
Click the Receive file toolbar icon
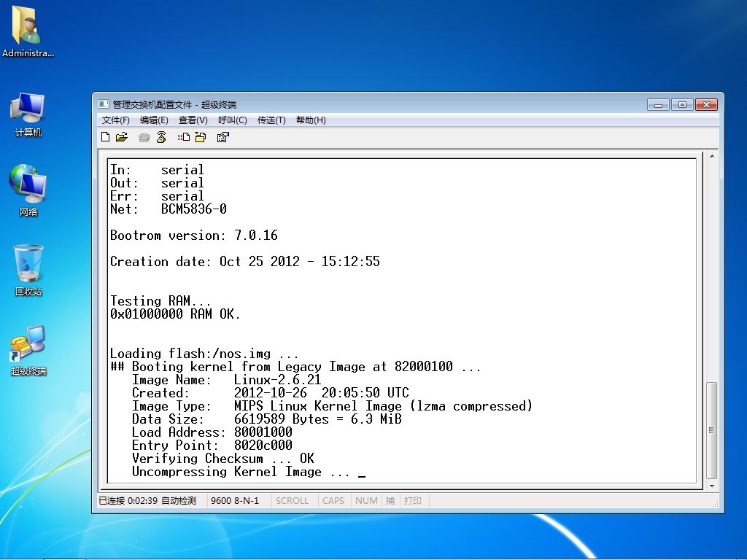pos(201,137)
